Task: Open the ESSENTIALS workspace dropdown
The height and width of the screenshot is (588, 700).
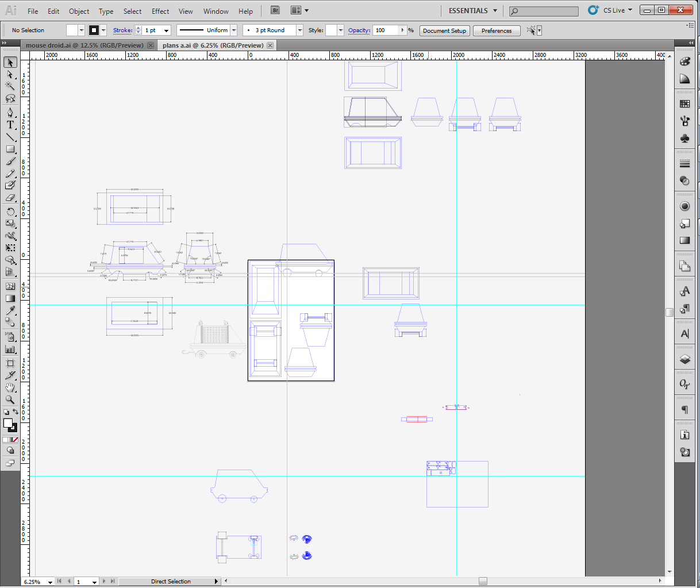Action: point(473,10)
